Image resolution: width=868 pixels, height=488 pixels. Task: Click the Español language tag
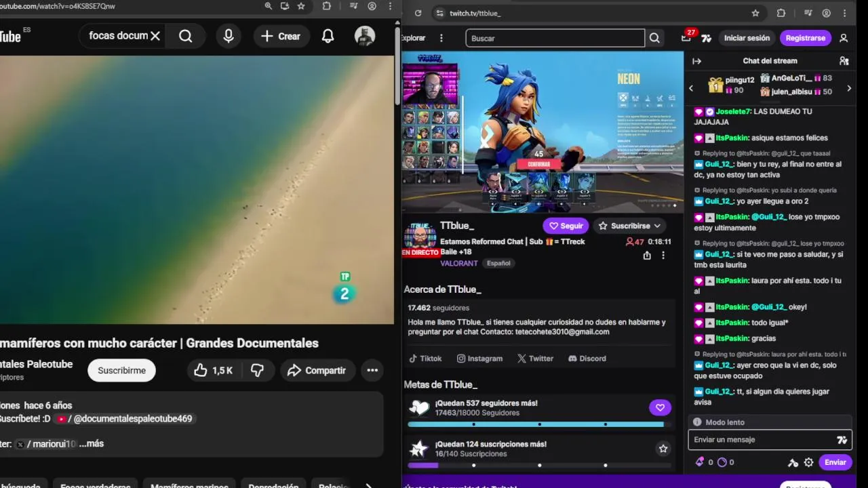click(x=498, y=263)
